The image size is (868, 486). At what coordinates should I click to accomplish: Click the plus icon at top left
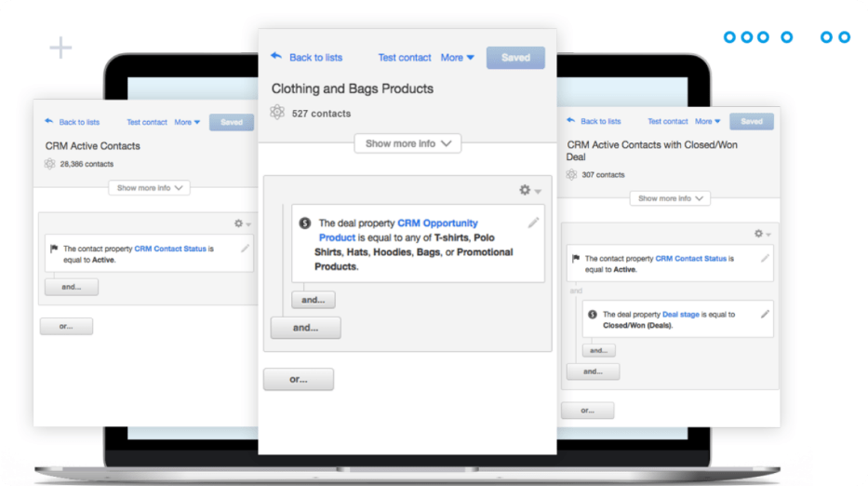coord(60,47)
